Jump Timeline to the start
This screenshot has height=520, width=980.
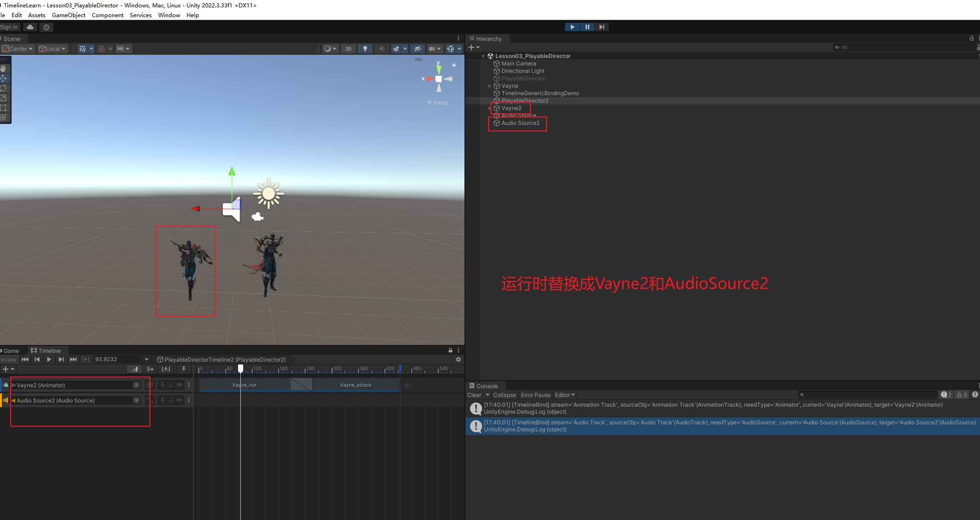(25, 359)
